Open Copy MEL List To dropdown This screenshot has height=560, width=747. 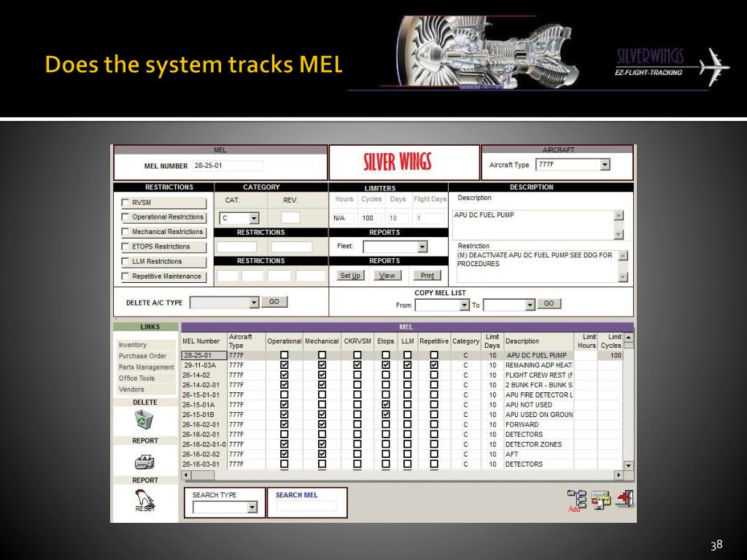click(530, 306)
